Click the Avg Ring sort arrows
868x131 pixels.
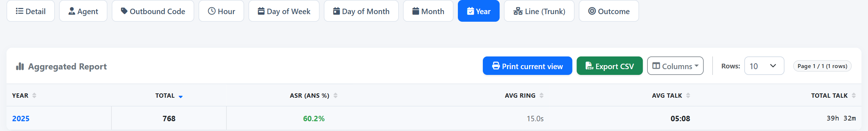coord(541,96)
